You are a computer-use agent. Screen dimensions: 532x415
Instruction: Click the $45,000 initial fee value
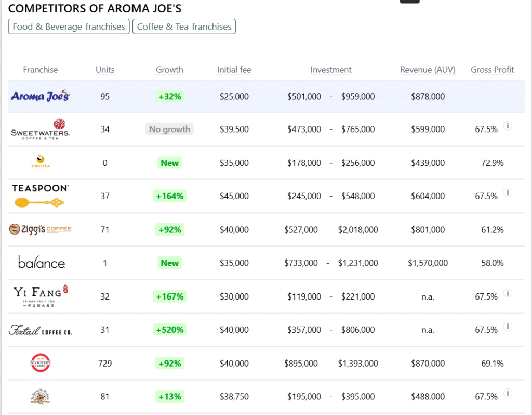coord(234,196)
